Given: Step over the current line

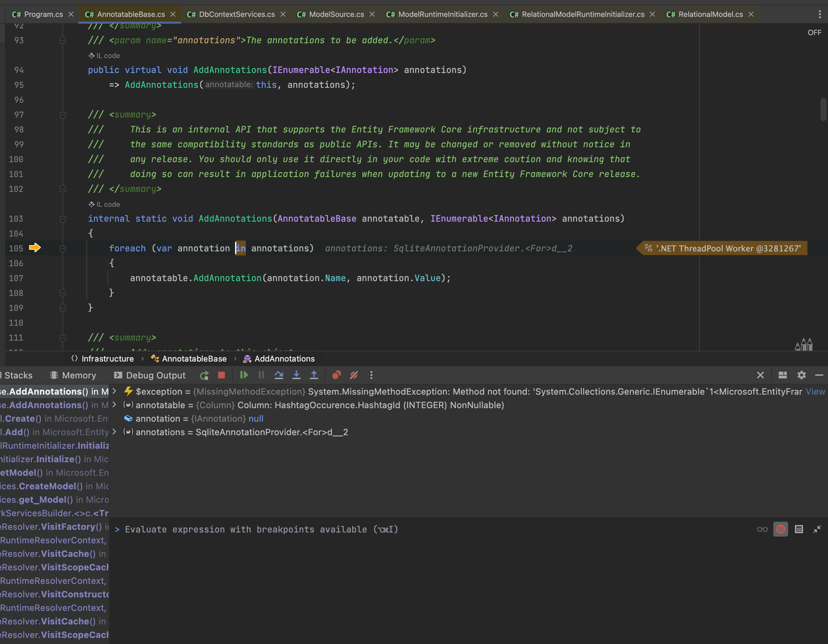Looking at the screenshot, I should pos(279,375).
